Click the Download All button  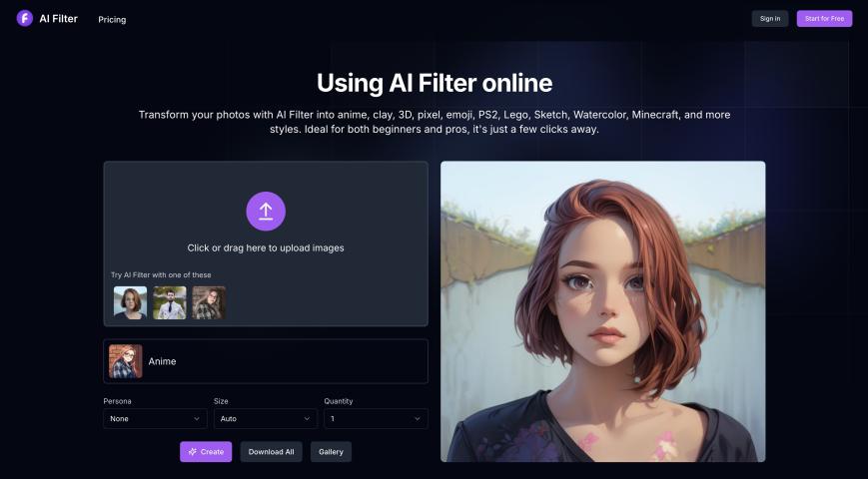(x=271, y=452)
